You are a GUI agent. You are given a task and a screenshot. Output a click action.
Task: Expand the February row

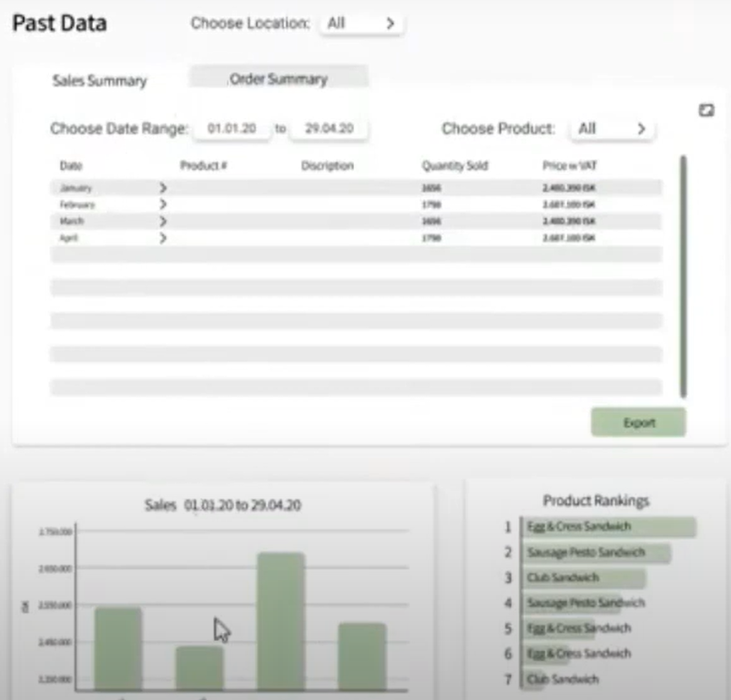[163, 205]
